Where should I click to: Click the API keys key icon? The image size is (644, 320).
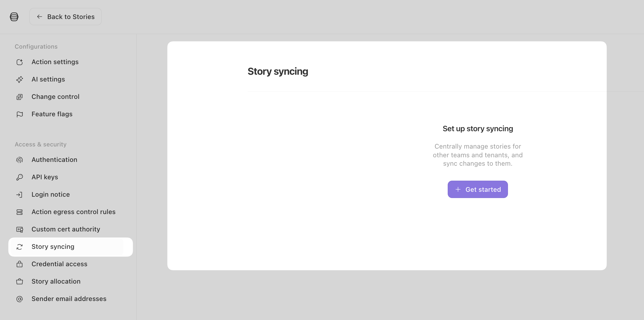pyautogui.click(x=20, y=177)
